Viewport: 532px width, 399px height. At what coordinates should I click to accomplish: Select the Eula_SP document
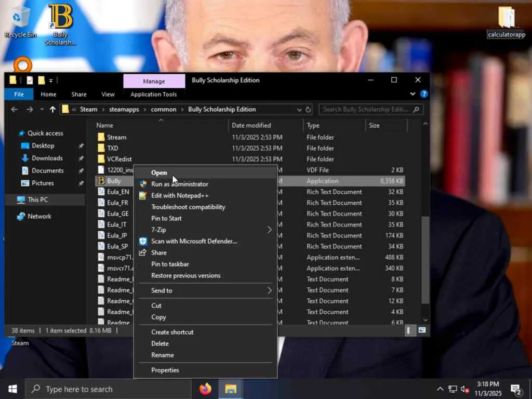pyautogui.click(x=117, y=246)
